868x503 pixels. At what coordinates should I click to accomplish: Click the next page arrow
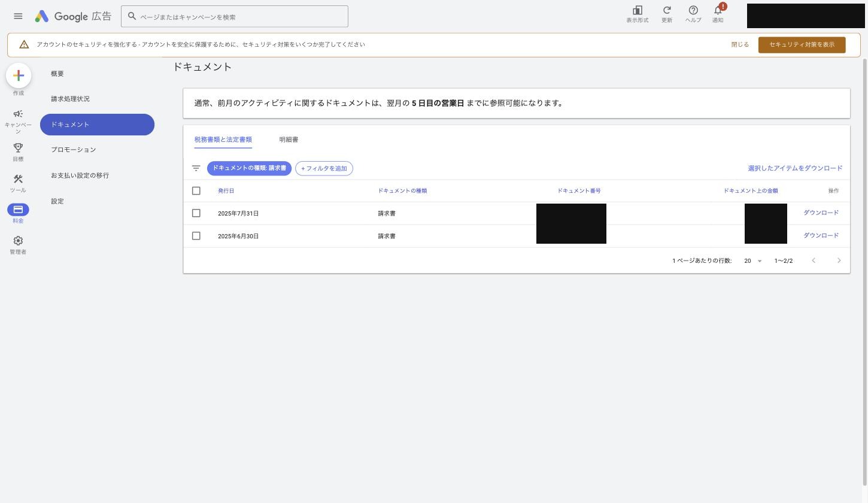click(x=839, y=260)
